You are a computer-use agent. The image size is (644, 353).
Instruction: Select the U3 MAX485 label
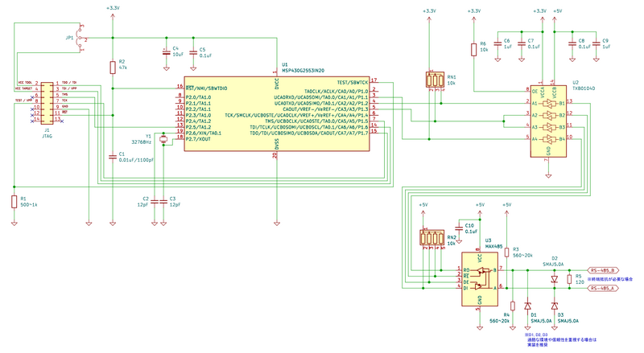pyautogui.click(x=493, y=244)
